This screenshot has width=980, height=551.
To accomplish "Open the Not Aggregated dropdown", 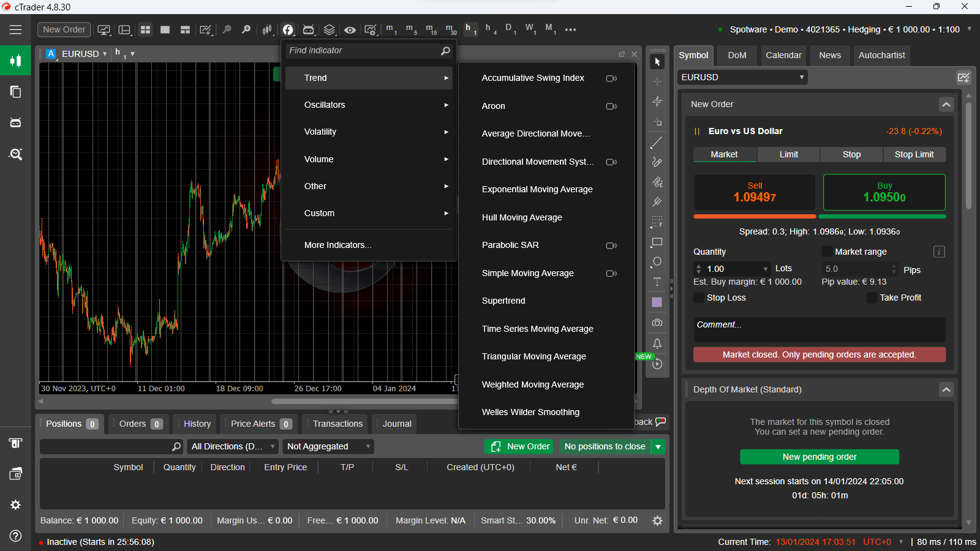I will click(x=328, y=446).
